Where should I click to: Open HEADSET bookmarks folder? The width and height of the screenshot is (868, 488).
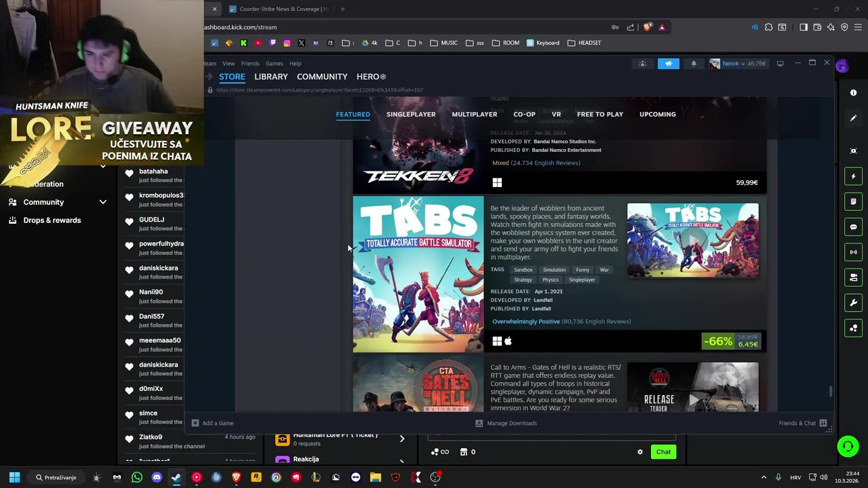tap(584, 43)
